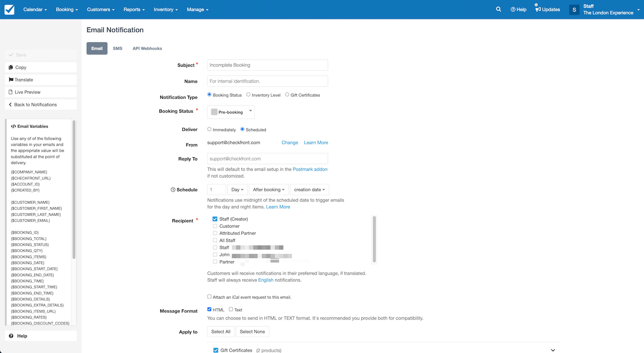Toggle the HTML message format checkbox
Screen dimensions: 644x353
click(x=209, y=309)
